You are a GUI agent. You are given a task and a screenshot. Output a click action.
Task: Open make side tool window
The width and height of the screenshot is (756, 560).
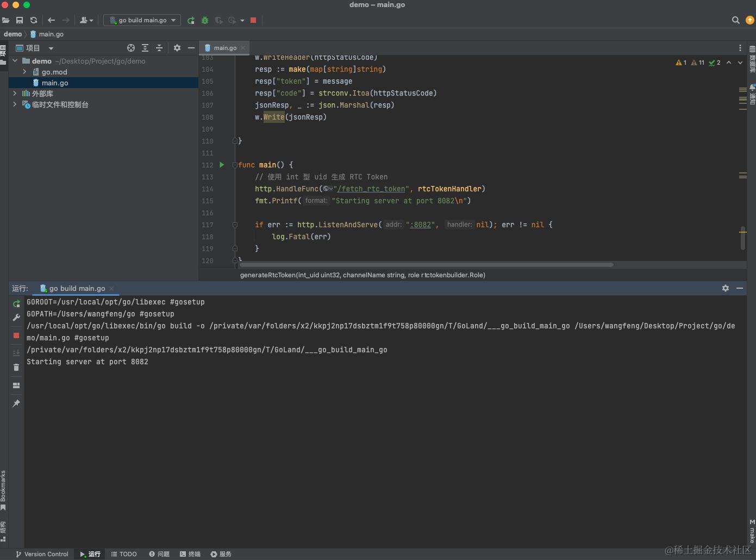point(752,532)
